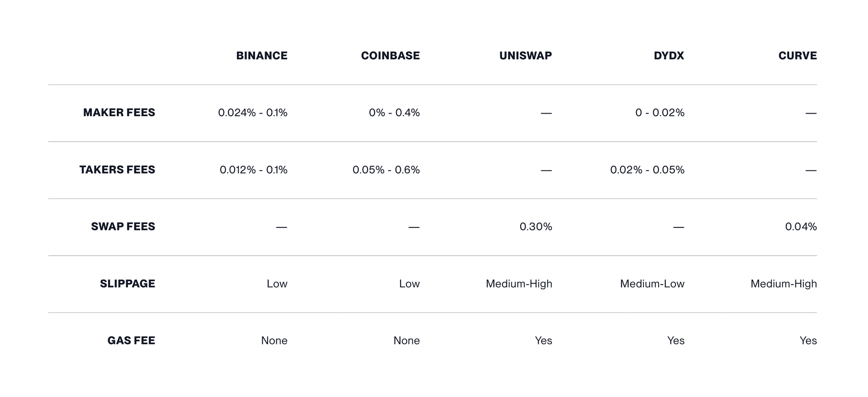
Task: Select the SLIPPAGE row label
Action: pos(127,283)
